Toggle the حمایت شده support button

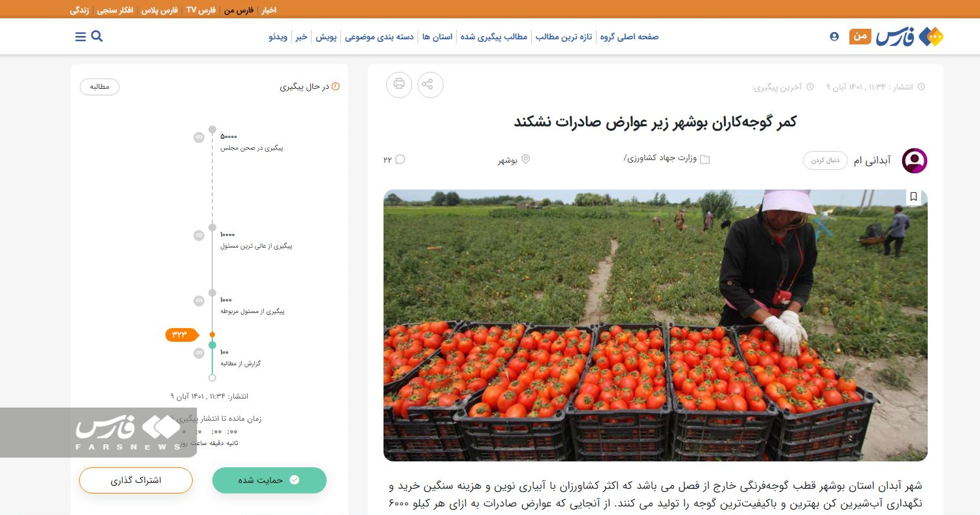click(x=269, y=480)
